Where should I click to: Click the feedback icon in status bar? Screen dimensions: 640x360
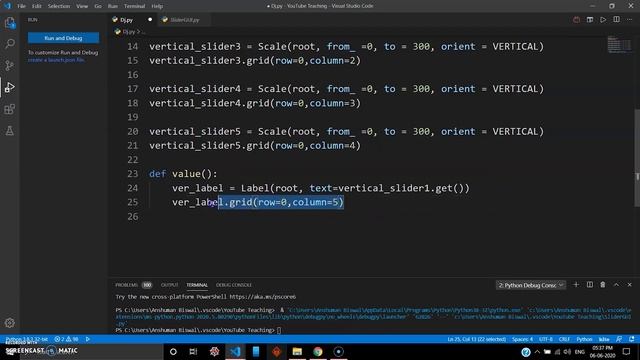pos(619,339)
